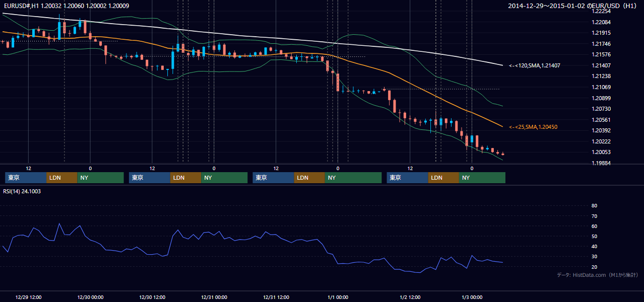Viewport: 644px width, 302px height.
Task: Click the RSI 40 level label
Action: (594, 246)
